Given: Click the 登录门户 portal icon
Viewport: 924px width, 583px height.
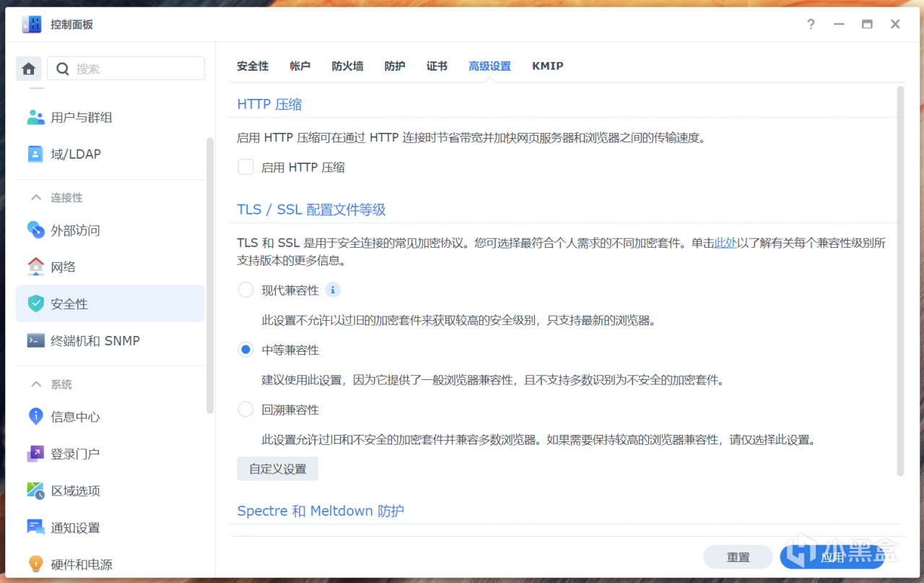Looking at the screenshot, I should [35, 454].
